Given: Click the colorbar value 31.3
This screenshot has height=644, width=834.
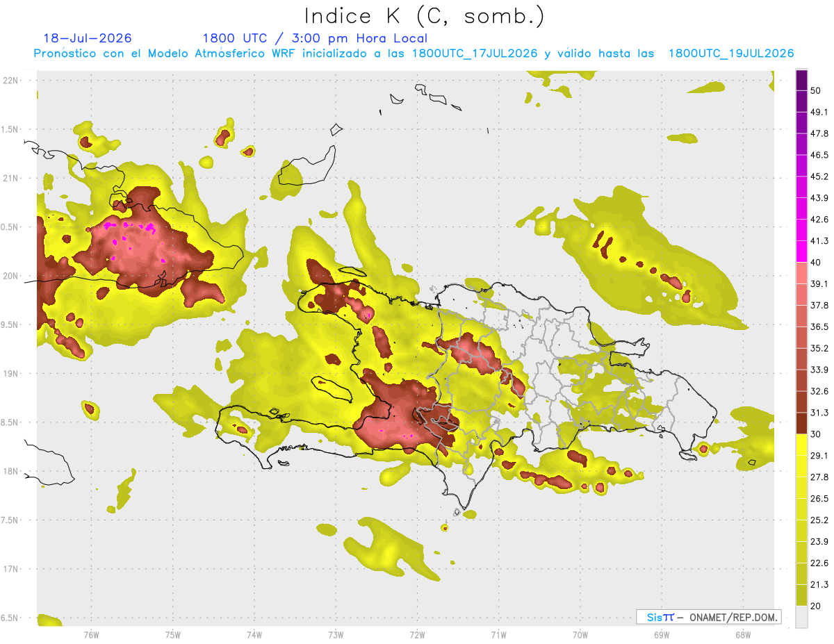Looking at the screenshot, I should (819, 413).
